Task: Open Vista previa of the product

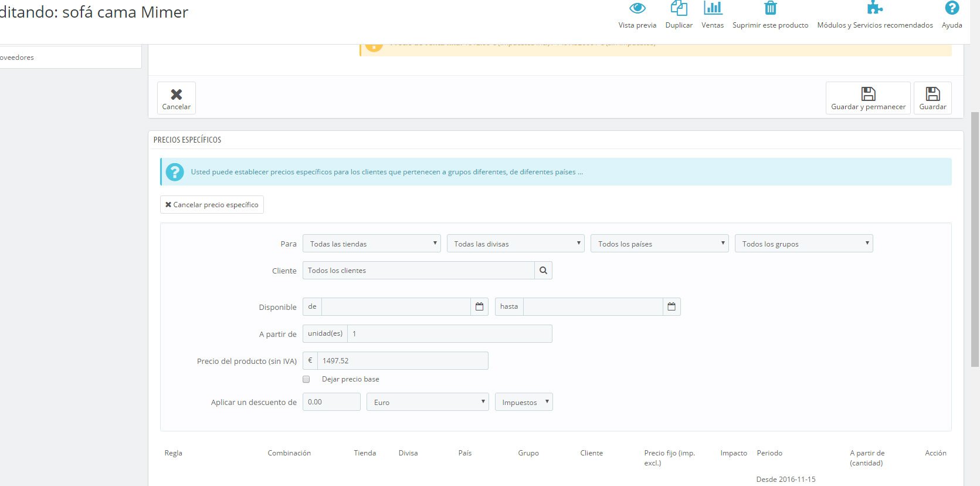Action: (x=637, y=15)
